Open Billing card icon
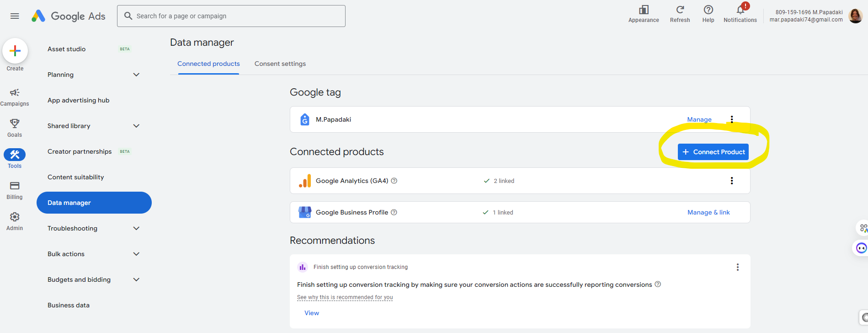The height and width of the screenshot is (333, 868). 15,186
